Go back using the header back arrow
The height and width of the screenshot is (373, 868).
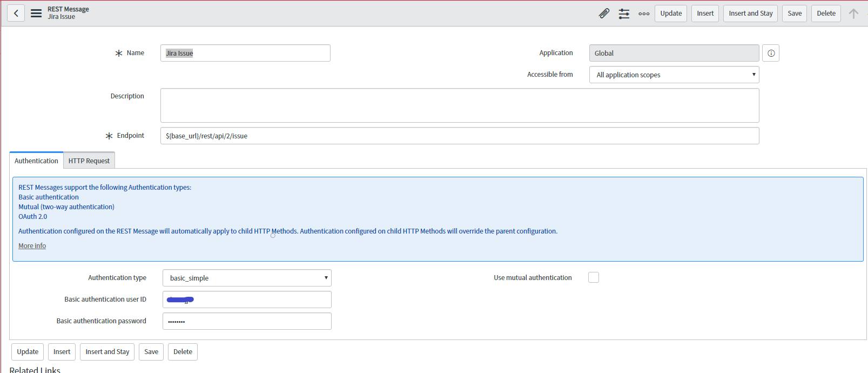coord(16,14)
